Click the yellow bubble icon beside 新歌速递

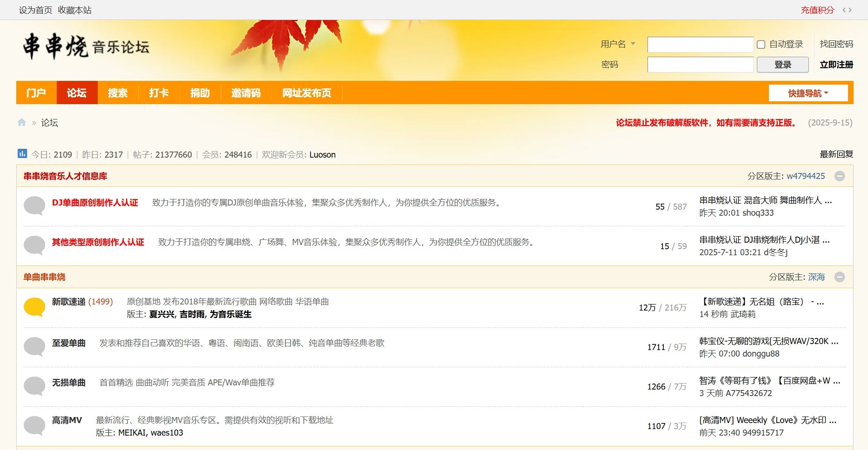(34, 307)
